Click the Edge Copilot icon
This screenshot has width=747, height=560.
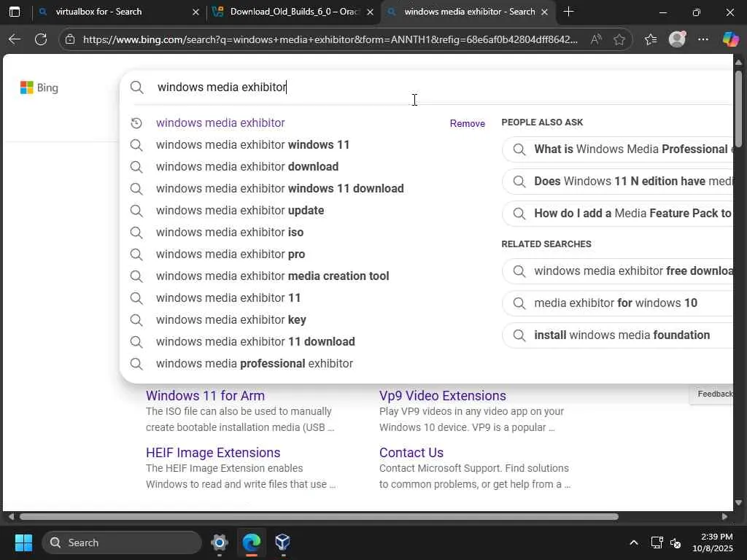pos(730,39)
